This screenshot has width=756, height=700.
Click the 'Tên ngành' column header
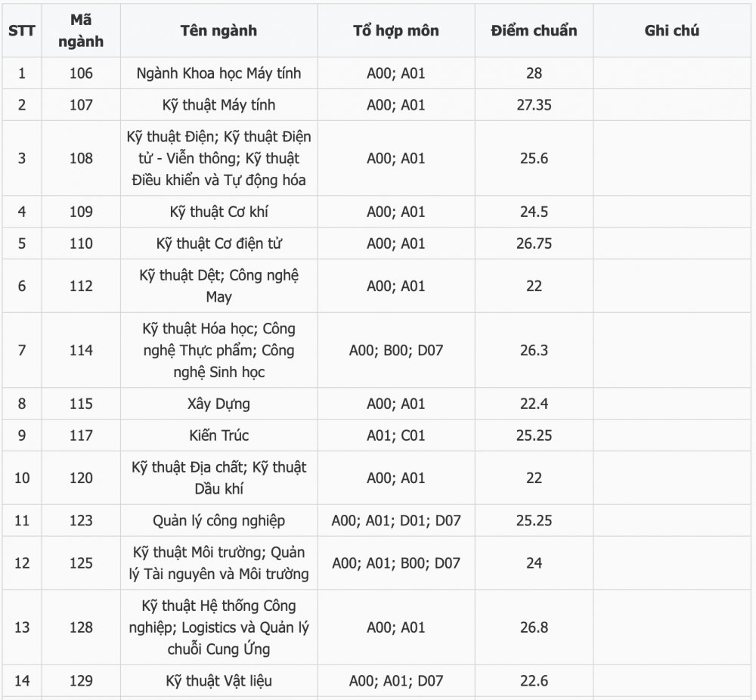219,30
